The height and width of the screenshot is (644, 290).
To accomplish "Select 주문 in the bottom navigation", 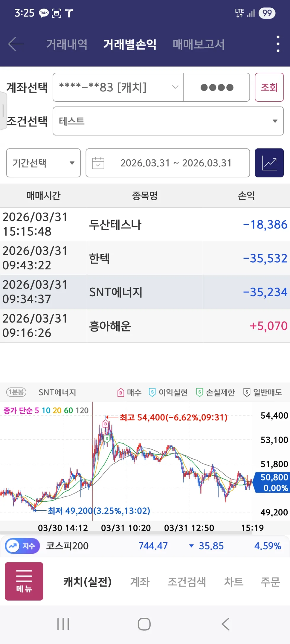I will click(x=270, y=581).
